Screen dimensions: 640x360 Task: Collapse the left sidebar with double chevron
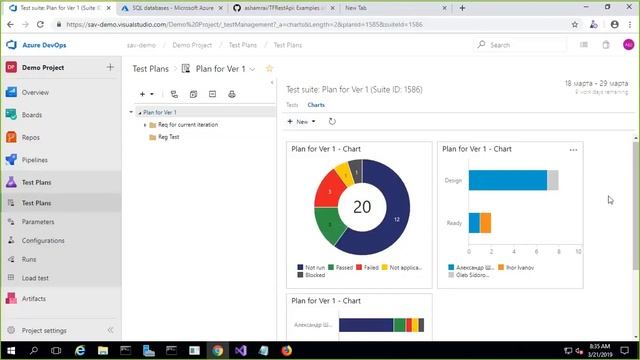(111, 330)
